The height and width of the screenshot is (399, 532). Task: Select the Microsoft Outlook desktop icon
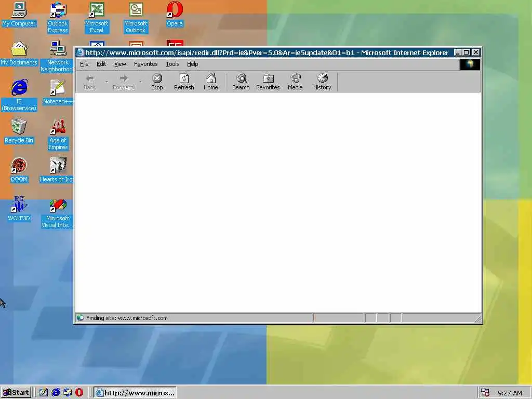pyautogui.click(x=136, y=18)
